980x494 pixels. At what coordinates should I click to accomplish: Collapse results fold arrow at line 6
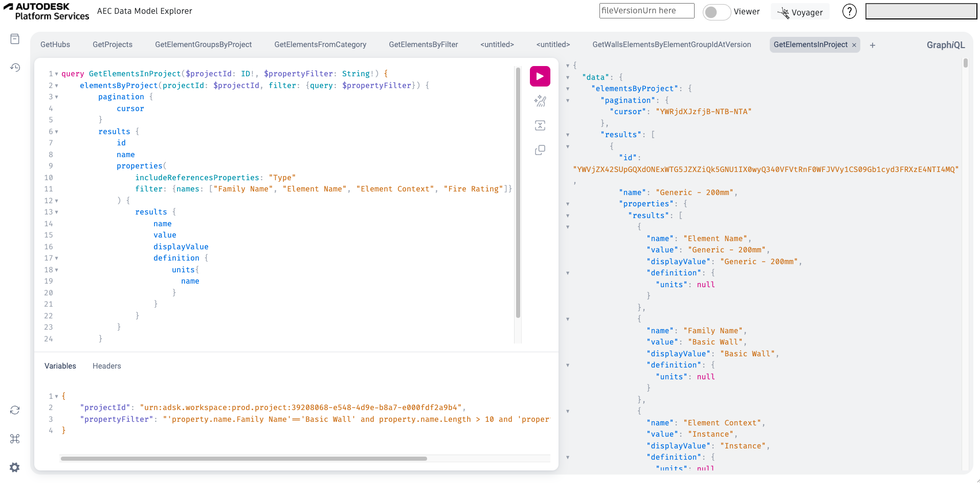pyautogui.click(x=56, y=132)
